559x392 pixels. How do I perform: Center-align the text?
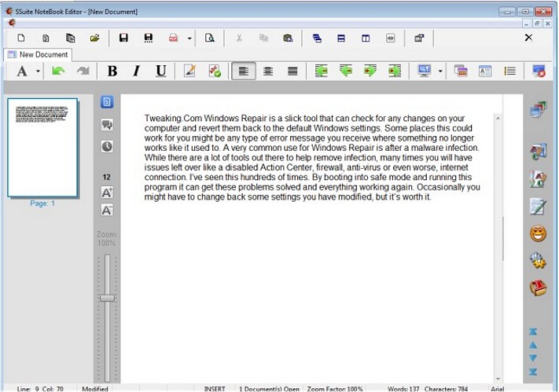tap(268, 71)
